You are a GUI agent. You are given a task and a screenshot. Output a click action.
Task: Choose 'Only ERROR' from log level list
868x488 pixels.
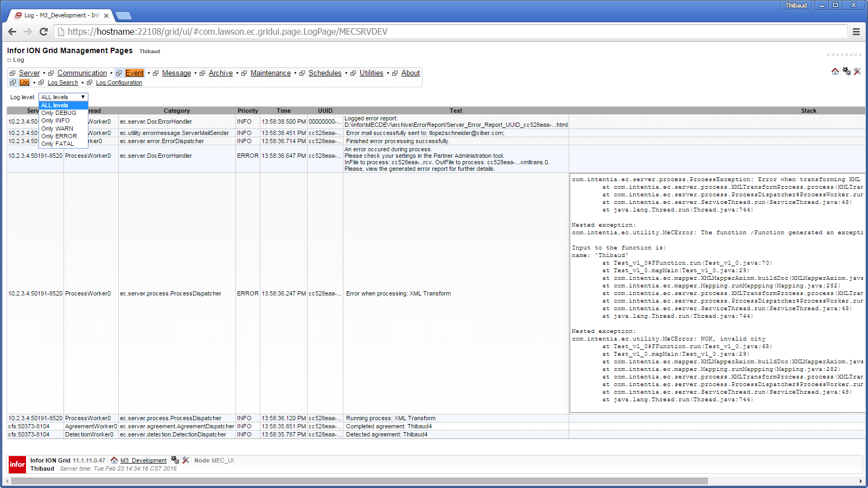[59, 136]
